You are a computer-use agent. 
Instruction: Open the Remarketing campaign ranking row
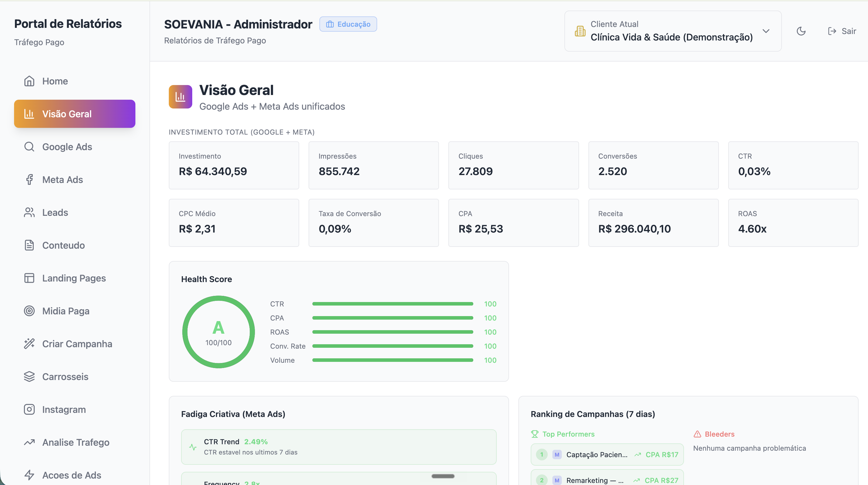pos(607,478)
